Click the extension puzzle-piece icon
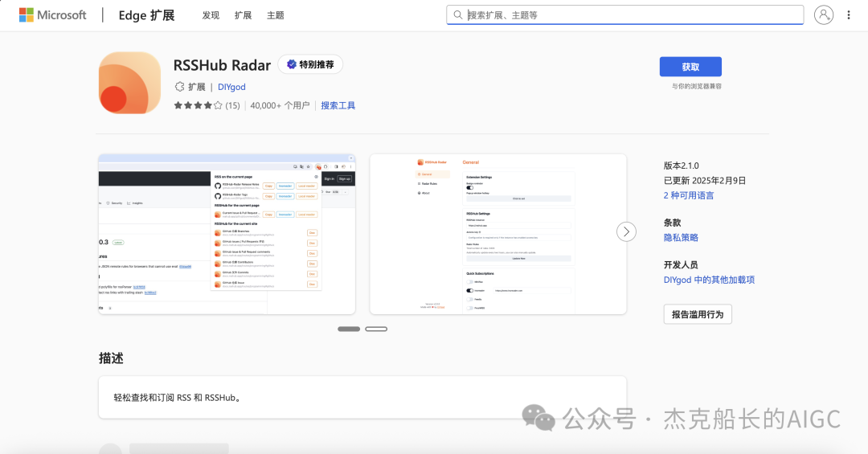868x454 pixels. point(179,87)
